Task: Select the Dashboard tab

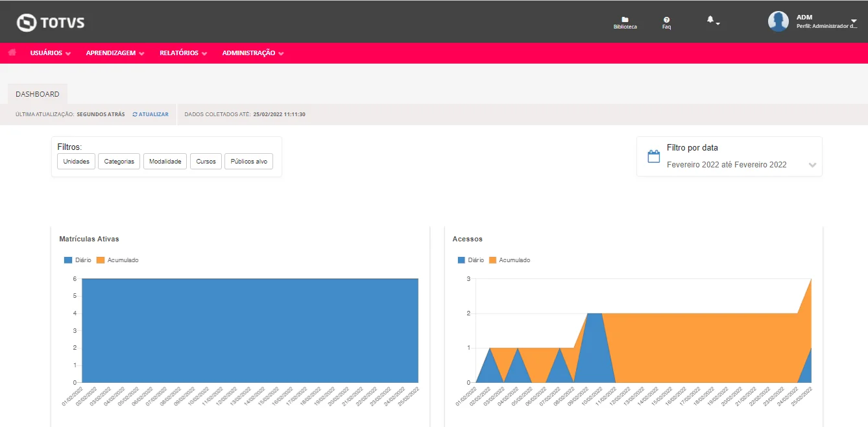Action: [38, 94]
